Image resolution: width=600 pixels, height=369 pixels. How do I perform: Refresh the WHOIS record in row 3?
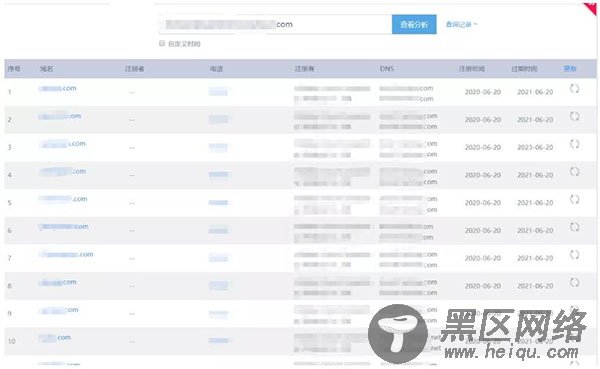point(574,144)
